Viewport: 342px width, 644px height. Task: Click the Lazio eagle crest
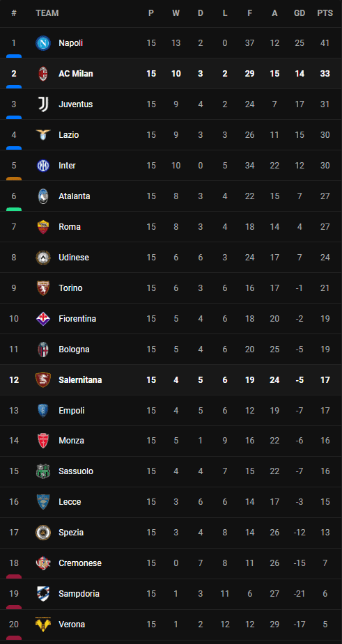tap(43, 134)
